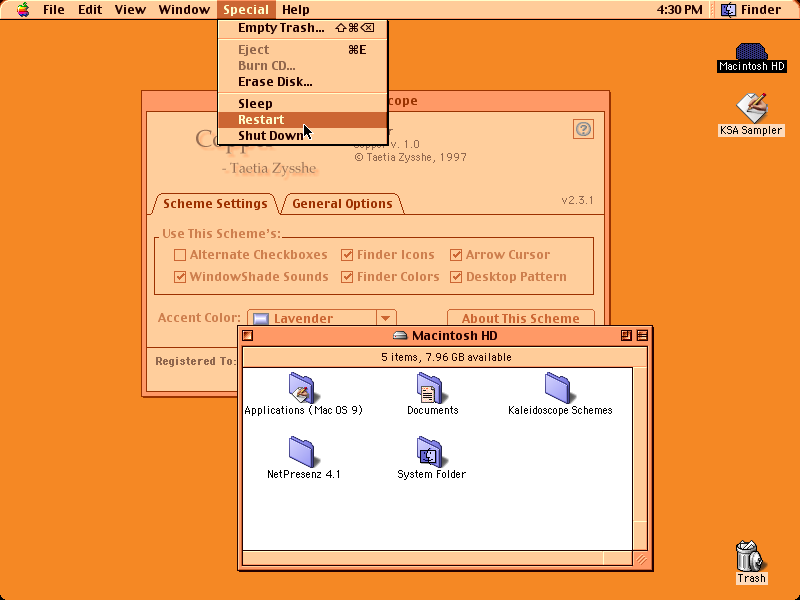Click the zoom box of Macintosh HD window
This screenshot has height=600, width=800.
tap(626, 335)
